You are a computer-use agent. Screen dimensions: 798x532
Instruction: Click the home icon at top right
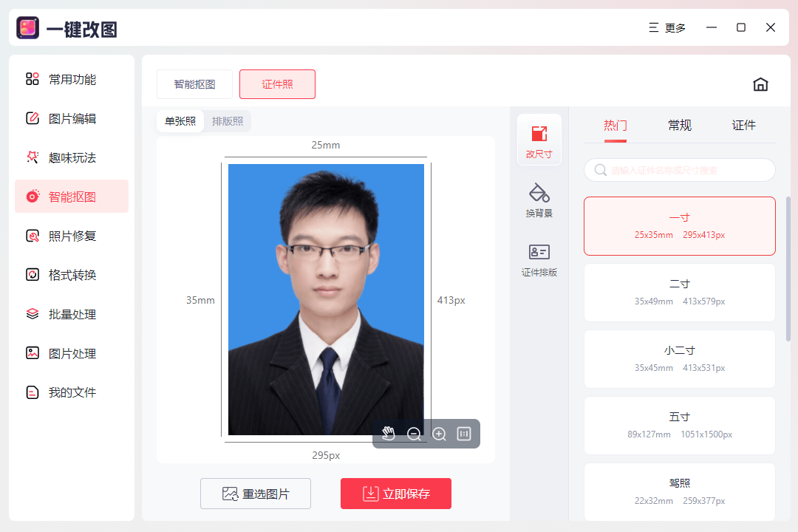(x=760, y=84)
